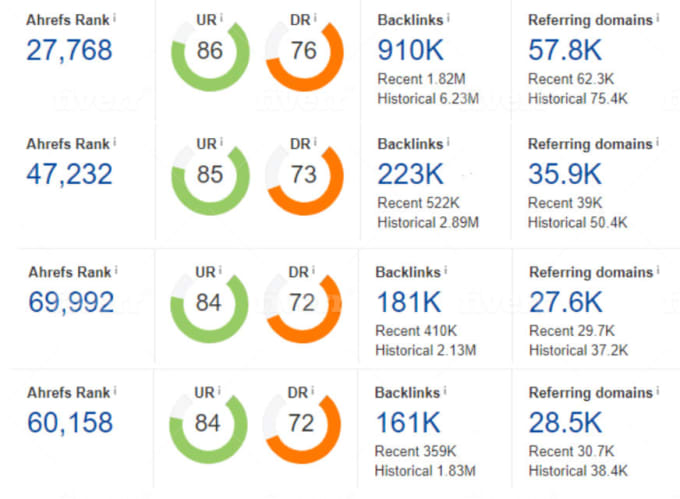Screen dimensions: 680x499
Task: Open the 57.8K referring domains link
Action: click(x=564, y=49)
